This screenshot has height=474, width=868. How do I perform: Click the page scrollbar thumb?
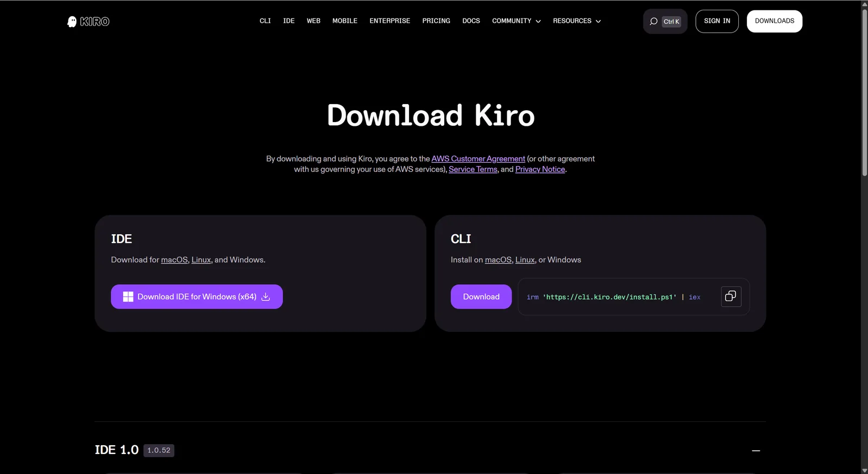(x=865, y=92)
